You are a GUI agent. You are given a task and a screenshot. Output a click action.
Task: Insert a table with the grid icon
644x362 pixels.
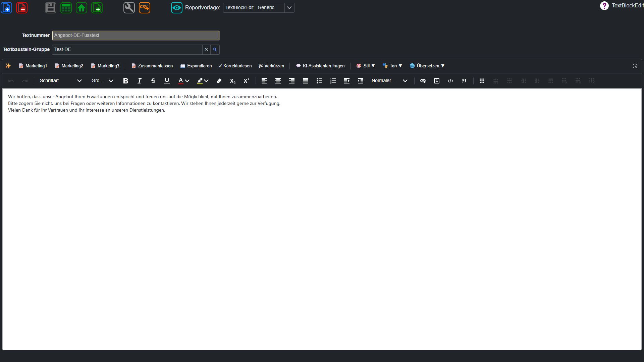click(482, 81)
